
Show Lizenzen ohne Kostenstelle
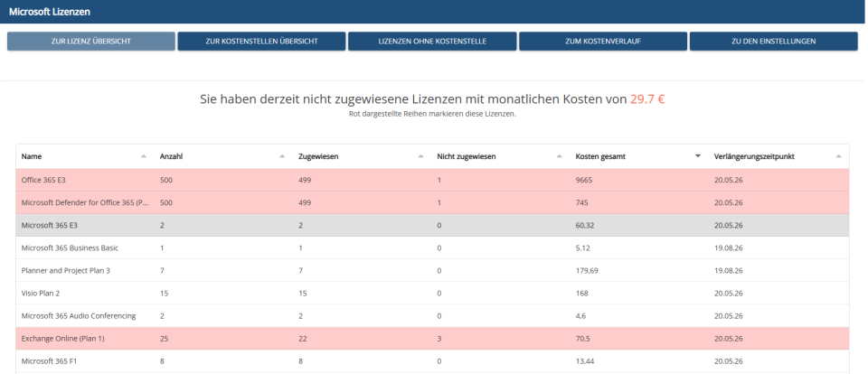[x=432, y=42]
